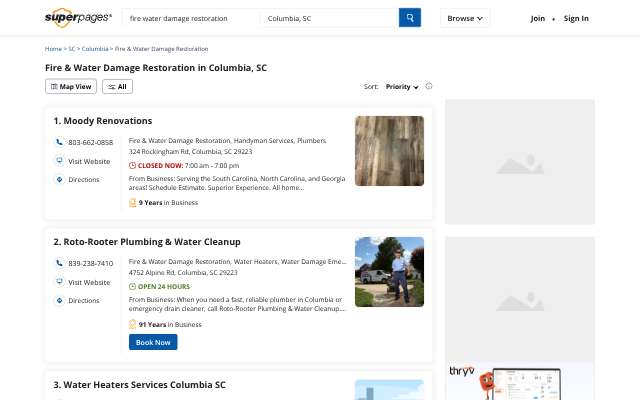Click the phone icon for Moody Renovations
This screenshot has width=640, height=400.
click(59, 142)
